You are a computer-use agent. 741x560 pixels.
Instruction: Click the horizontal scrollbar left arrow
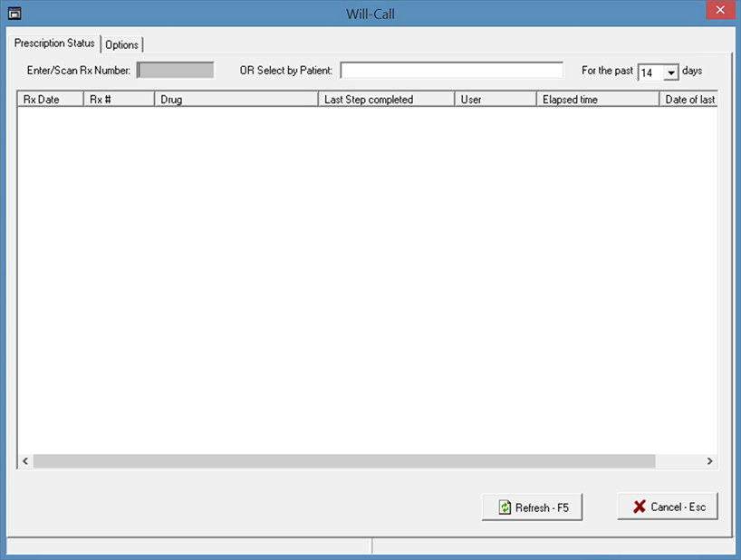point(25,461)
